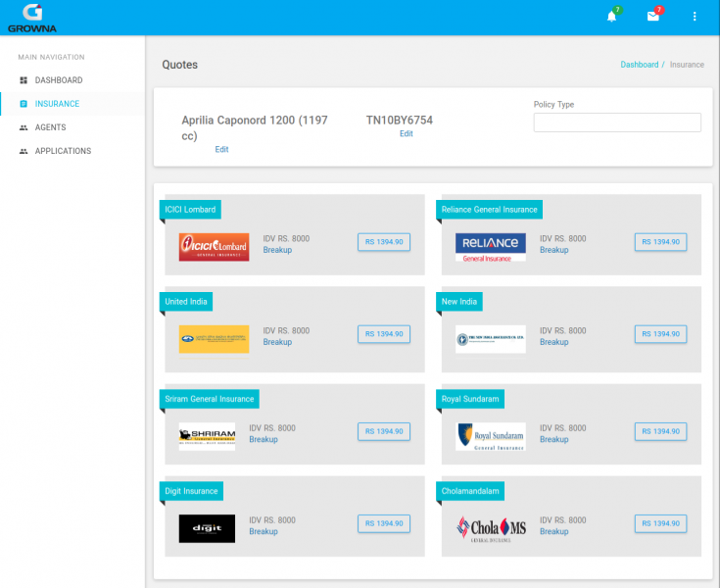Viewport: 720px width, 588px height.
Task: Open the mail messages icon
Action: [653, 17]
